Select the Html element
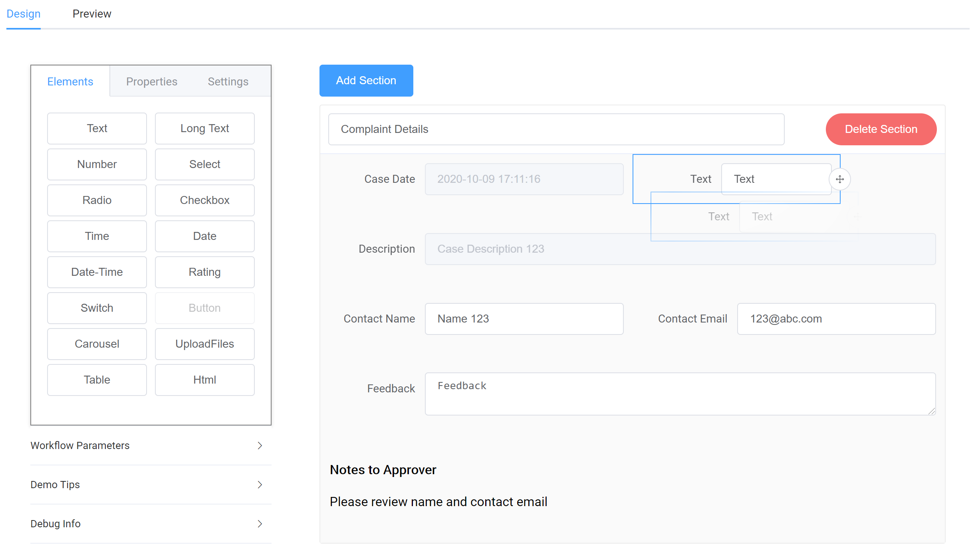The height and width of the screenshot is (560, 976). point(205,380)
